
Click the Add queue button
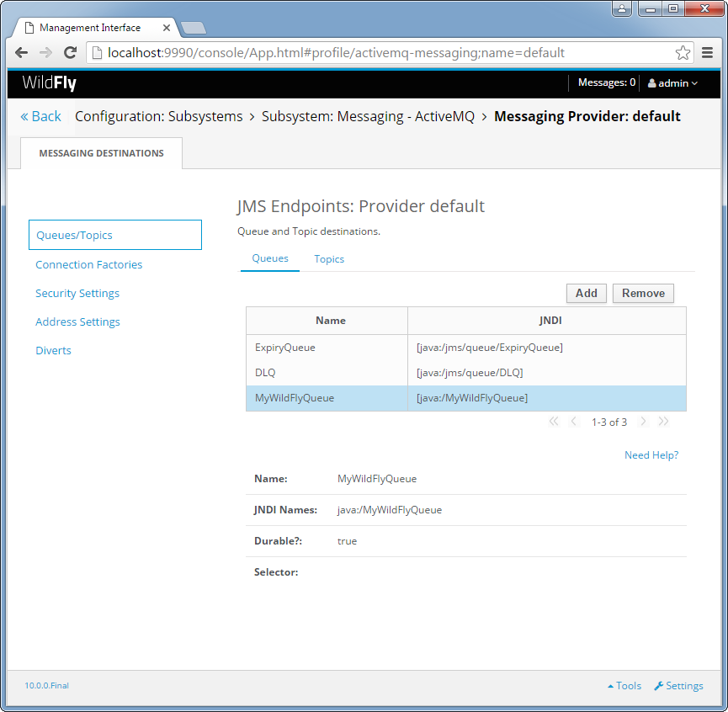[587, 294]
